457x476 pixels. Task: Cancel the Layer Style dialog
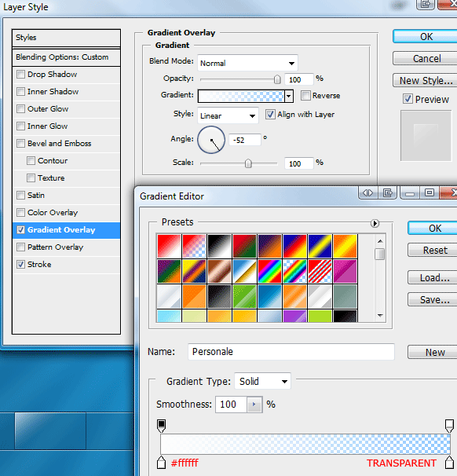click(425, 58)
